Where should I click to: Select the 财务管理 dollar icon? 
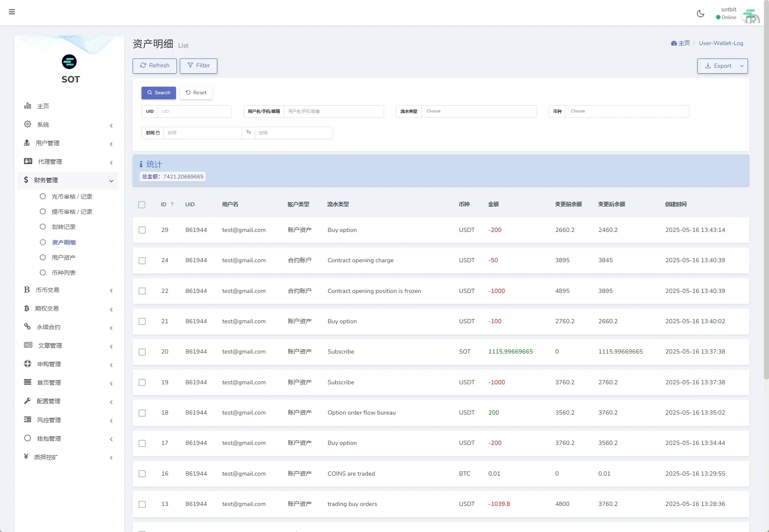[27, 180]
